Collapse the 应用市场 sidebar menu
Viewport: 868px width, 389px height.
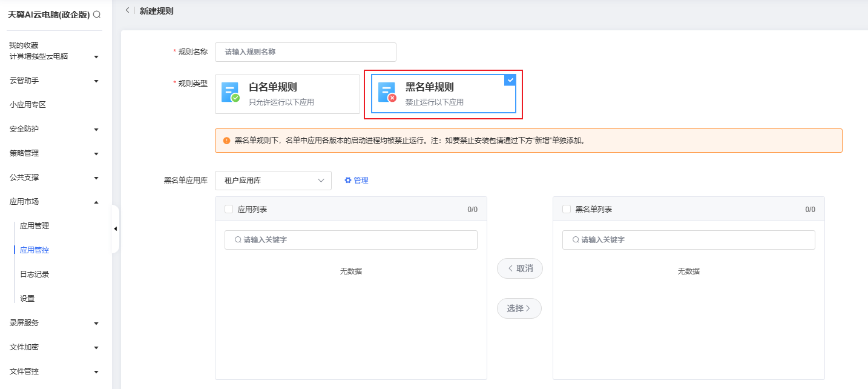(54, 202)
